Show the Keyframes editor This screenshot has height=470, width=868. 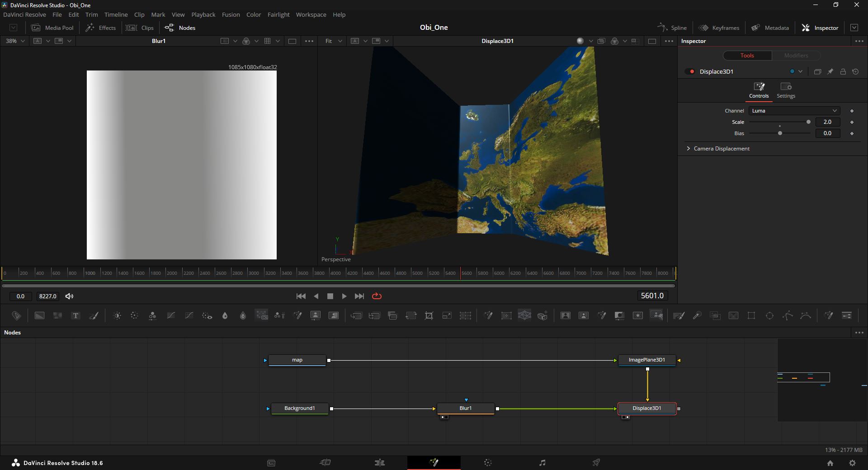coord(719,28)
